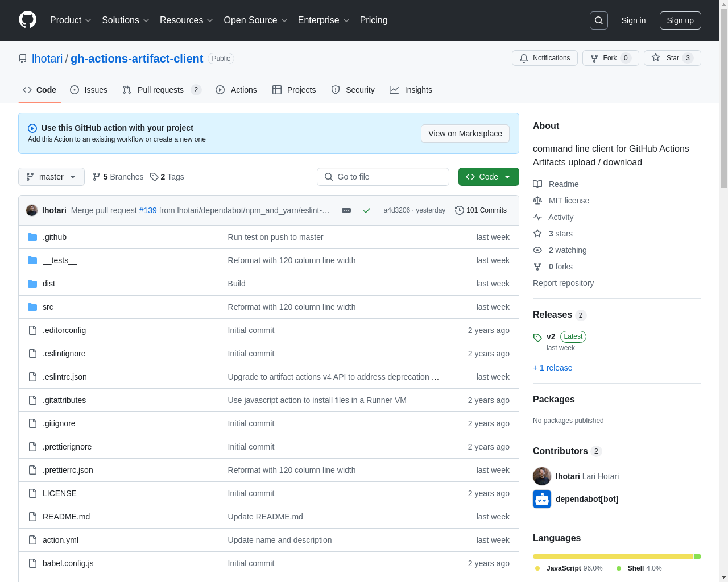Star this repository

[x=672, y=58]
